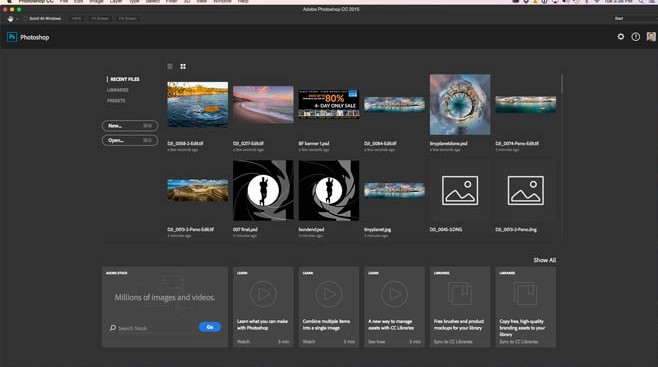Click the user profile avatar
The width and height of the screenshot is (658, 367).
651,36
